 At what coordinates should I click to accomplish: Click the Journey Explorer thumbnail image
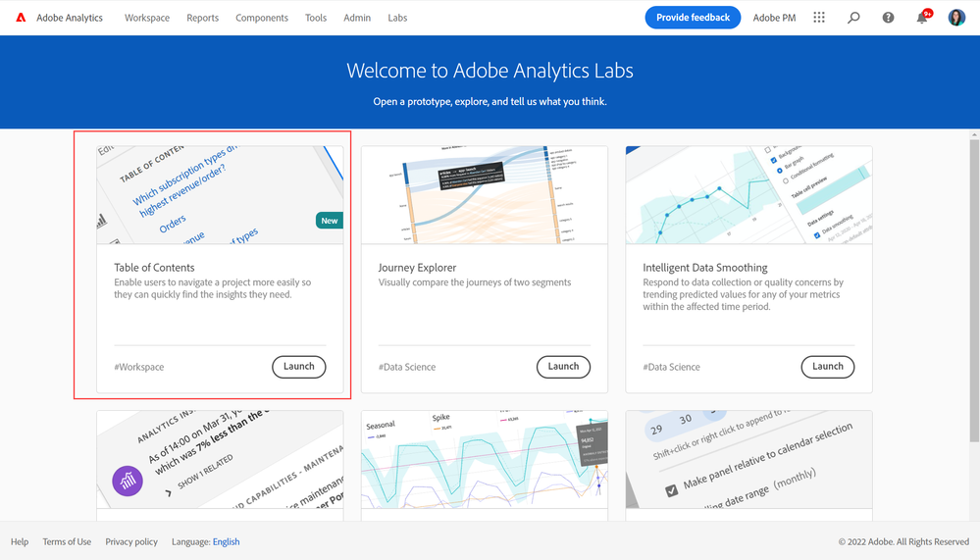click(484, 195)
